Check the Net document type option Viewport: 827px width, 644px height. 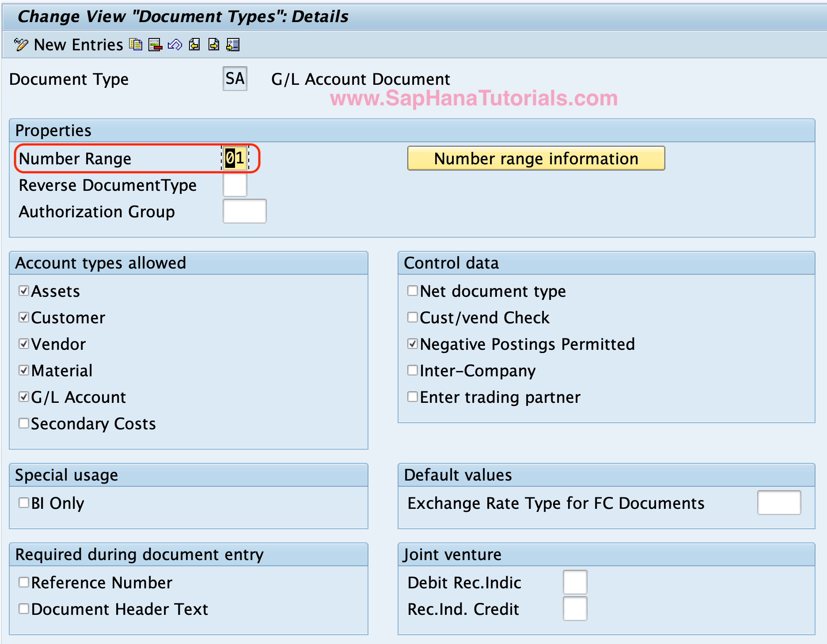point(412,291)
